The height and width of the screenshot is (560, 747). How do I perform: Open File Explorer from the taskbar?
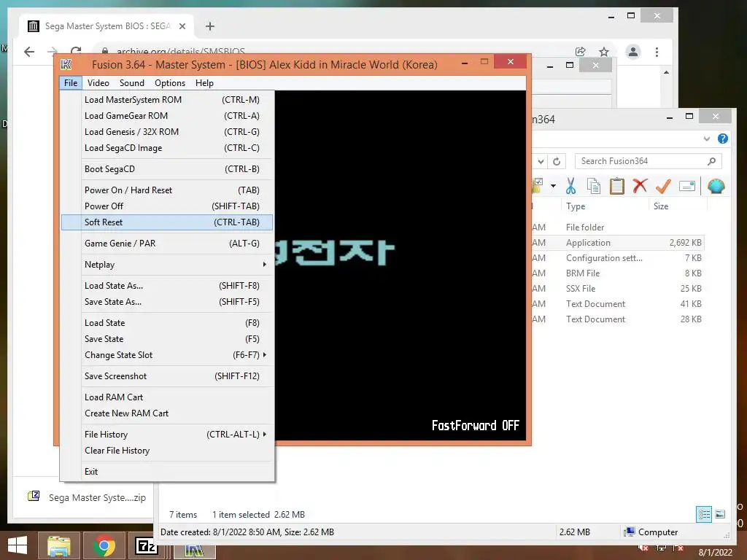(x=58, y=546)
